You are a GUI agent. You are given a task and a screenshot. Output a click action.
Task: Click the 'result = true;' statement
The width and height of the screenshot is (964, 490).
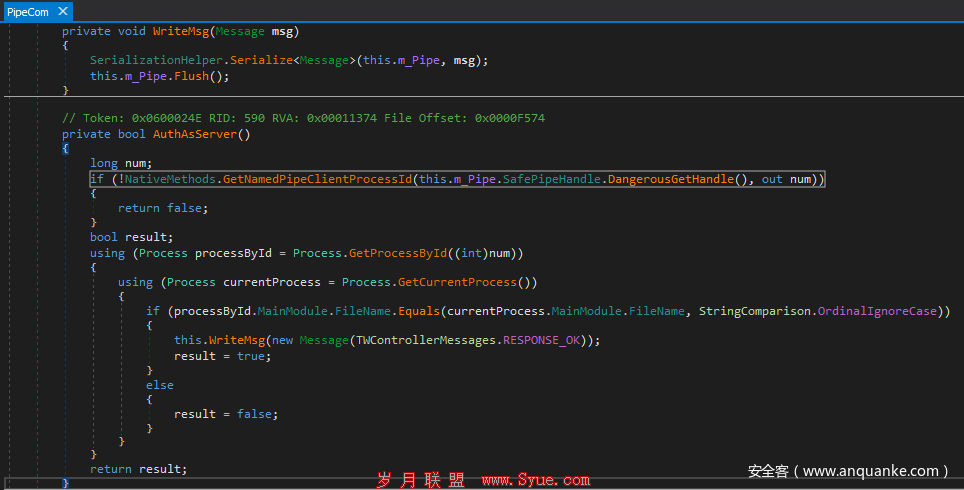point(223,356)
